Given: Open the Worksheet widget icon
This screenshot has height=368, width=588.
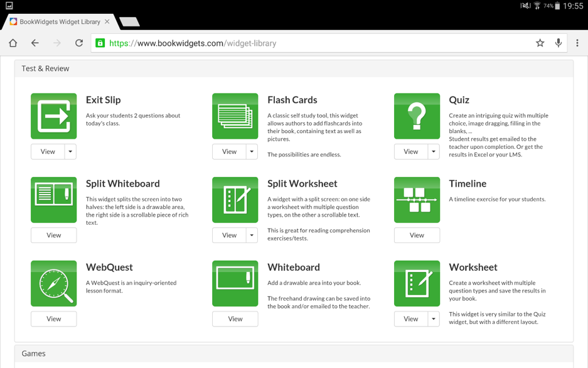Looking at the screenshot, I should pyautogui.click(x=417, y=284).
